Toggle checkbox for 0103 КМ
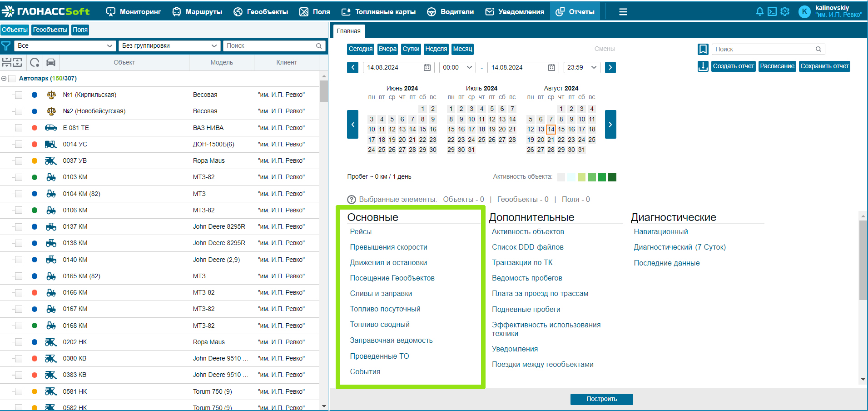This screenshot has height=411, width=868. point(19,177)
